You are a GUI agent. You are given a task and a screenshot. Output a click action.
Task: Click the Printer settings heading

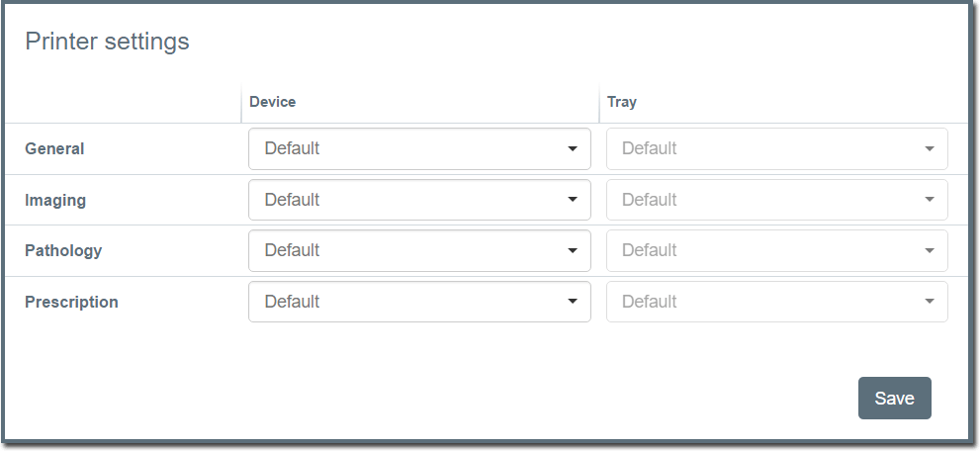point(107,42)
